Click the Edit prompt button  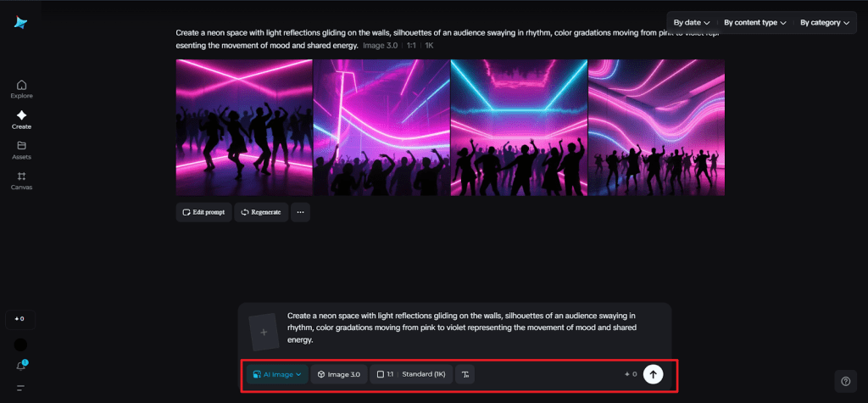(x=203, y=212)
